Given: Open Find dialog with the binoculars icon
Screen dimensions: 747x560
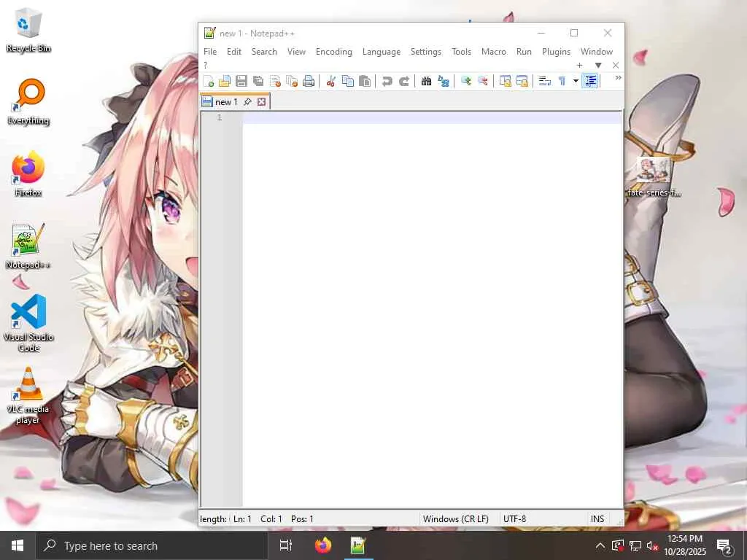Looking at the screenshot, I should (426, 81).
